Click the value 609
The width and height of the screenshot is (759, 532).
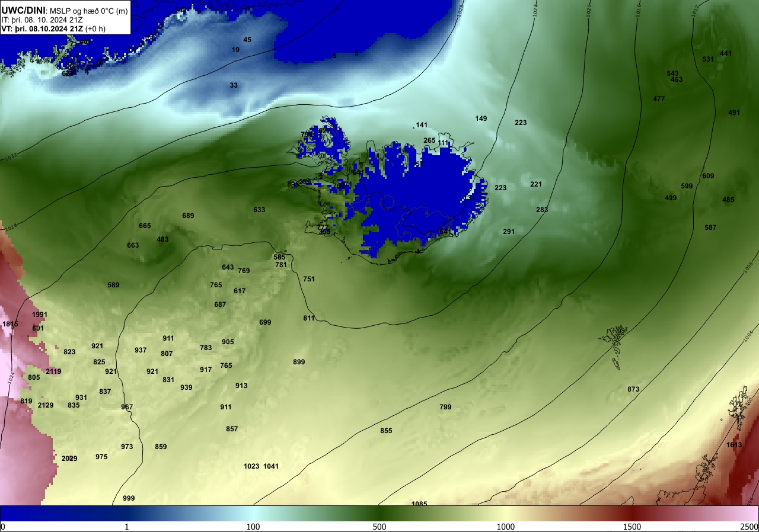coord(708,176)
